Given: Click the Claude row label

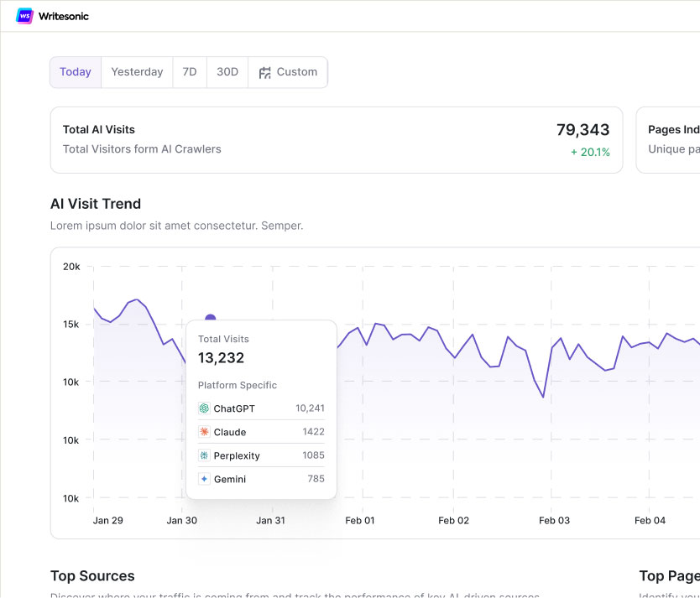Looking at the screenshot, I should 230,432.
